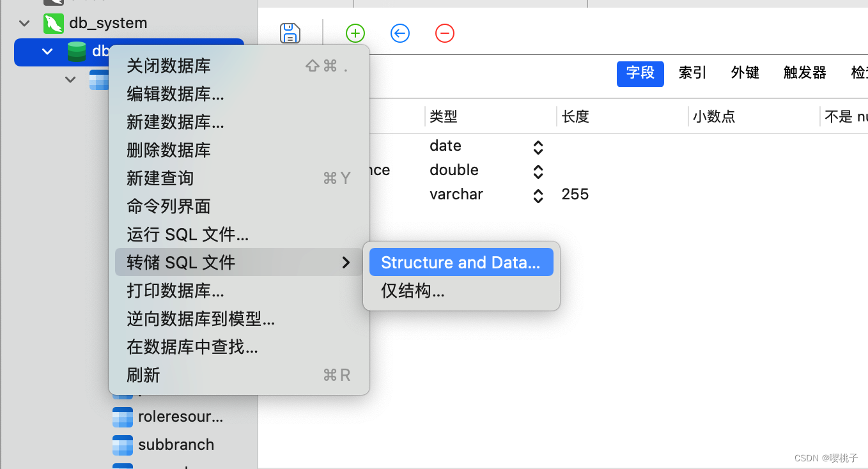Click the db_system connection icon
The width and height of the screenshot is (868, 469).
pyautogui.click(x=54, y=24)
